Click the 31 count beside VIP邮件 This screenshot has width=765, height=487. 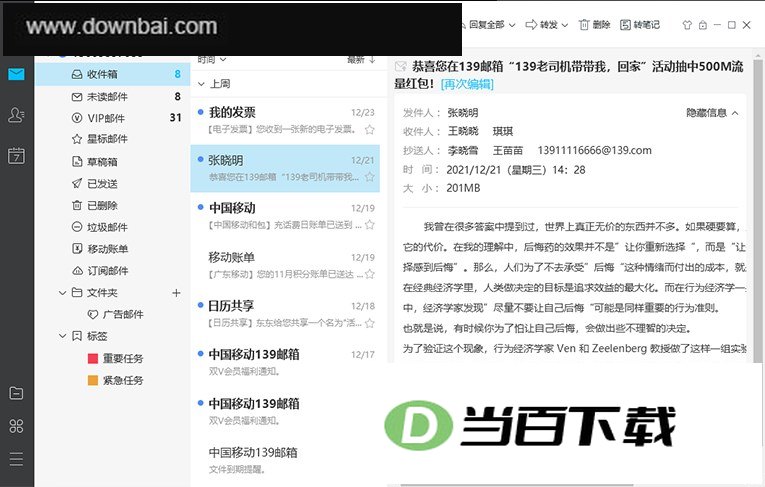[x=175, y=118]
